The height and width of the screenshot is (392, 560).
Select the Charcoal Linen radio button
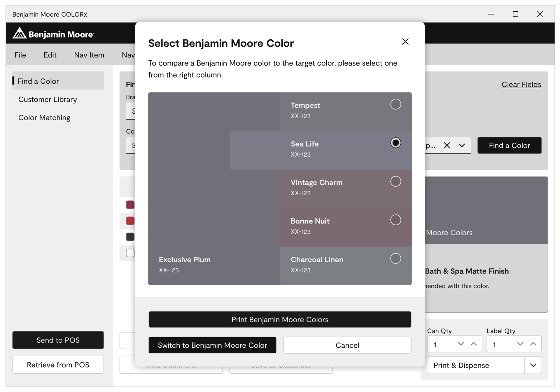coord(395,259)
